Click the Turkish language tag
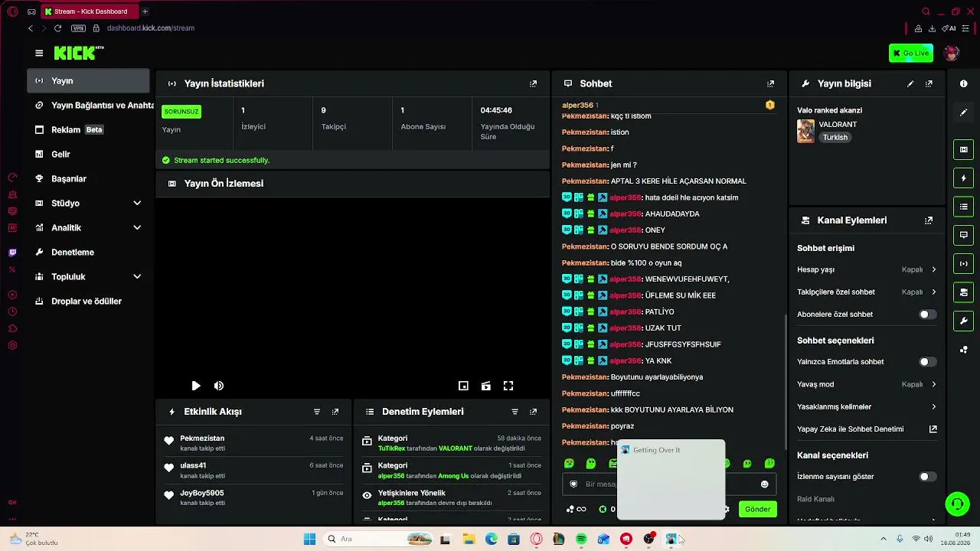 coord(835,138)
